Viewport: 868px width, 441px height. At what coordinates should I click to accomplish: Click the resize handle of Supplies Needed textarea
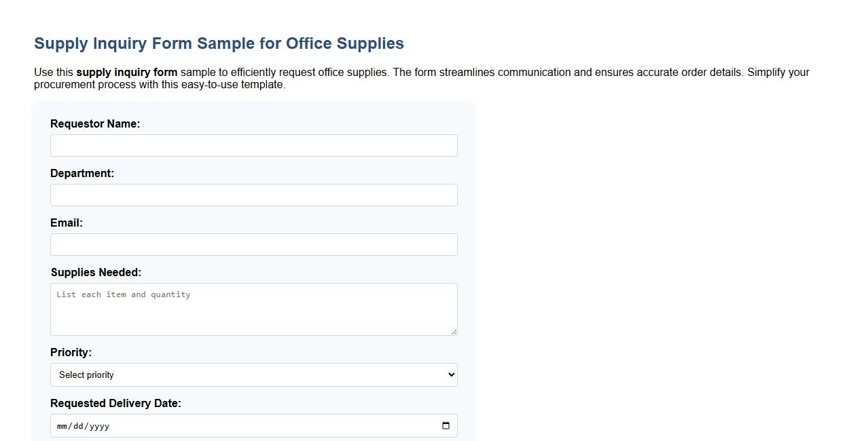[454, 332]
